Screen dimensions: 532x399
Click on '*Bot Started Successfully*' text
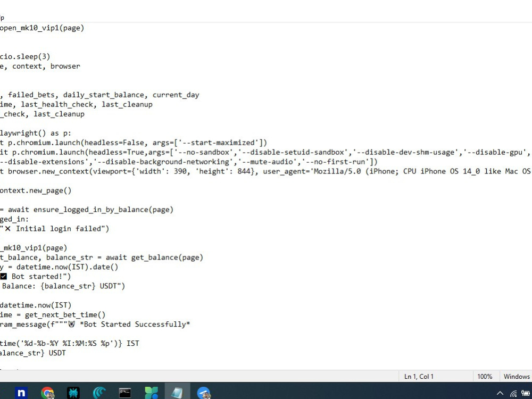tap(135, 325)
